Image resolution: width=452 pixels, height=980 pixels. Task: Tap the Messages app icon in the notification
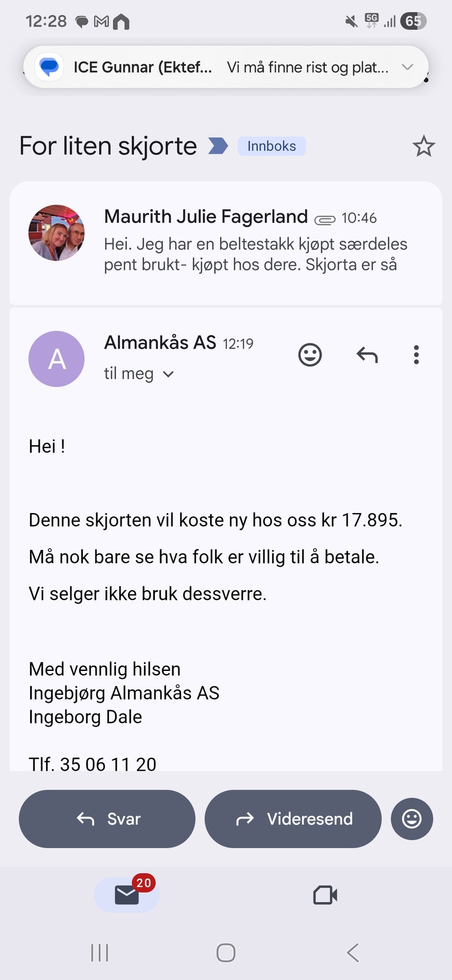49,67
